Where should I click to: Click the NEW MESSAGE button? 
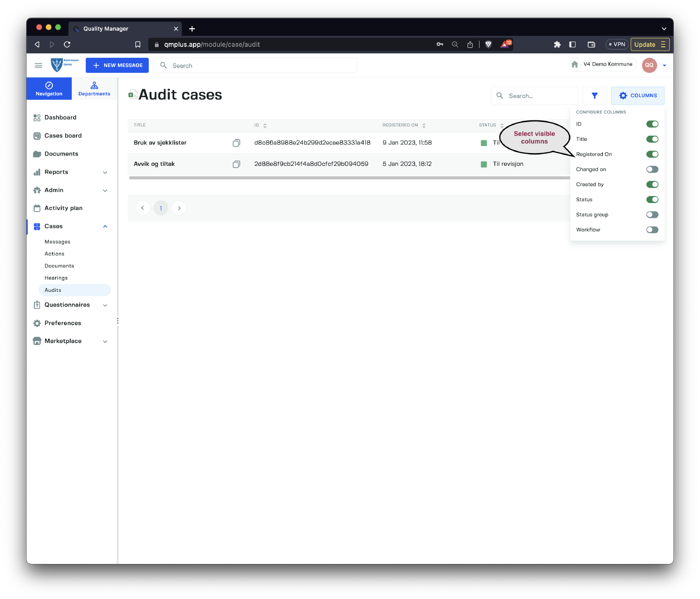tap(117, 66)
